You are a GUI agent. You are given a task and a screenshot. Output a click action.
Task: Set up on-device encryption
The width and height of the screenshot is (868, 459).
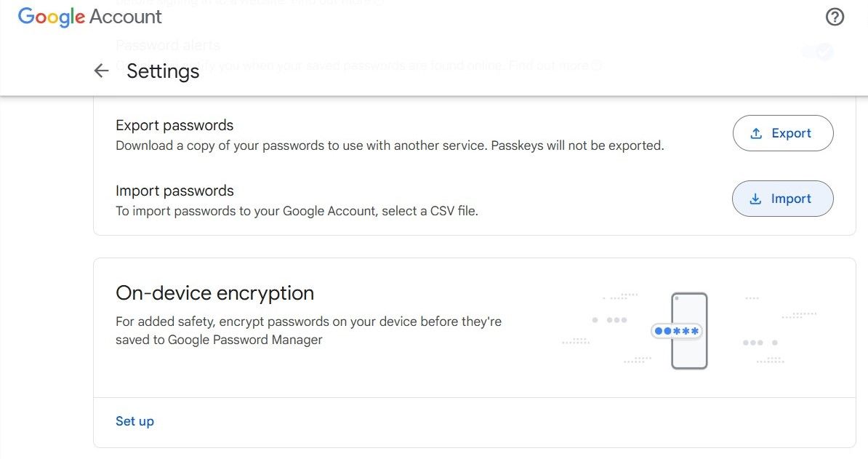(134, 420)
